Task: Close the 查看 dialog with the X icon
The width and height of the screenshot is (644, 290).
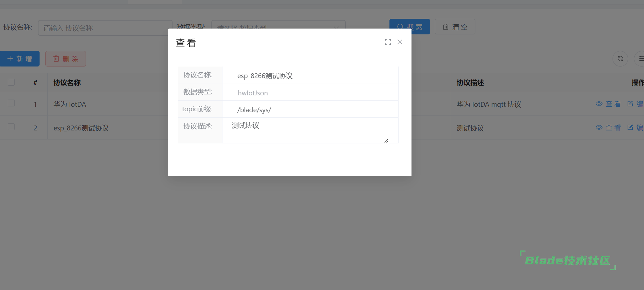Action: pyautogui.click(x=400, y=42)
